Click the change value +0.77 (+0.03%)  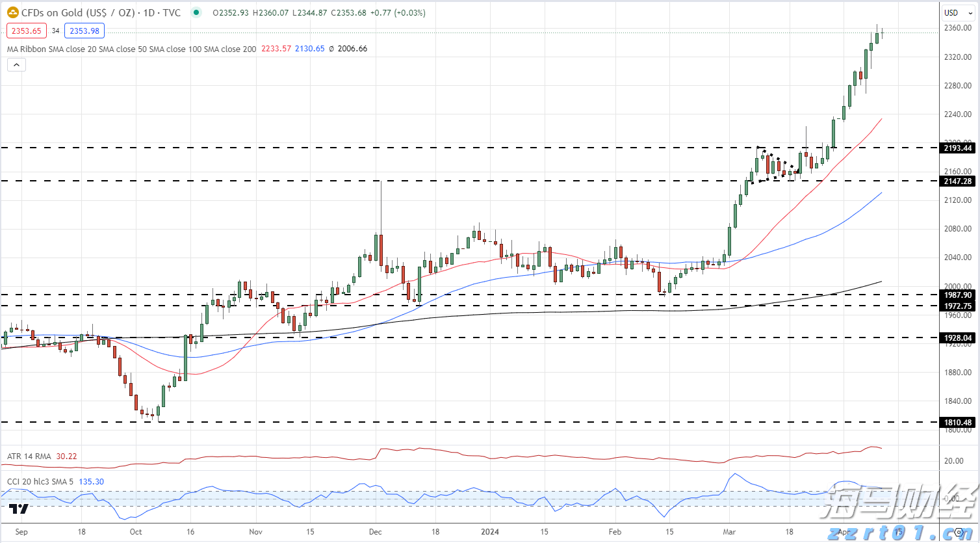pyautogui.click(x=398, y=12)
